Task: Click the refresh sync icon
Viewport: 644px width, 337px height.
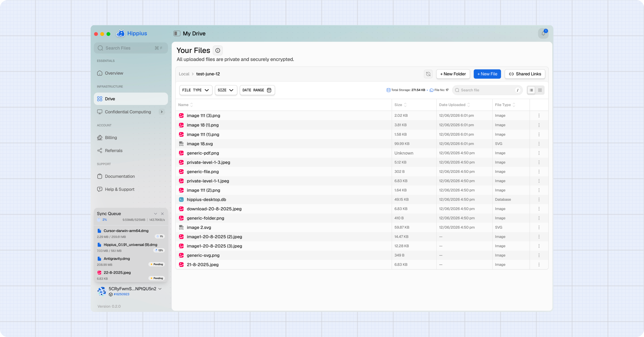Action: pos(428,74)
